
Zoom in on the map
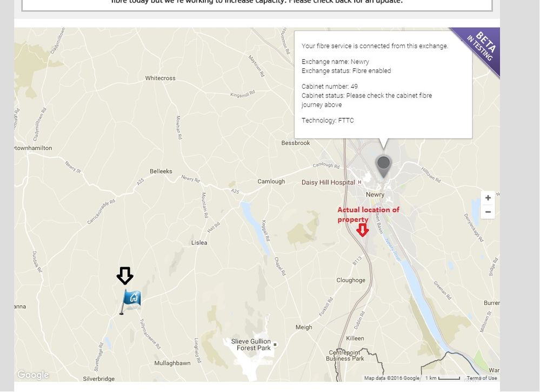click(x=488, y=198)
